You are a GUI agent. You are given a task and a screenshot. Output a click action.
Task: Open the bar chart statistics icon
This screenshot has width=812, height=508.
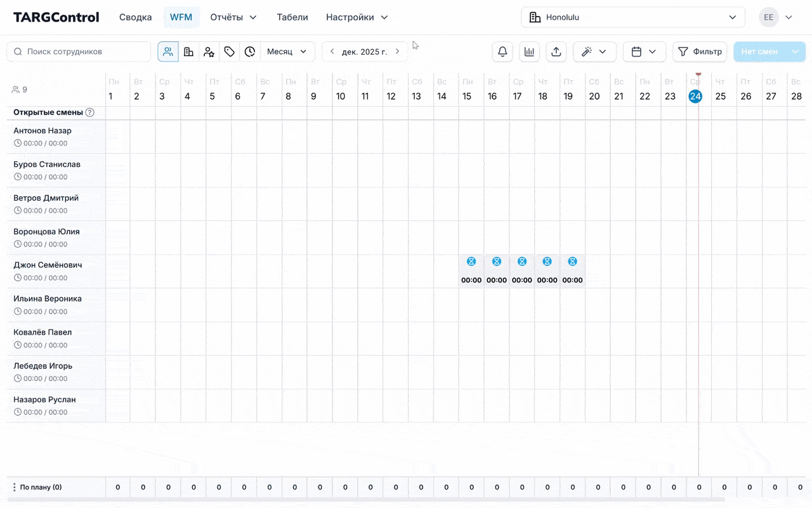[x=529, y=51]
